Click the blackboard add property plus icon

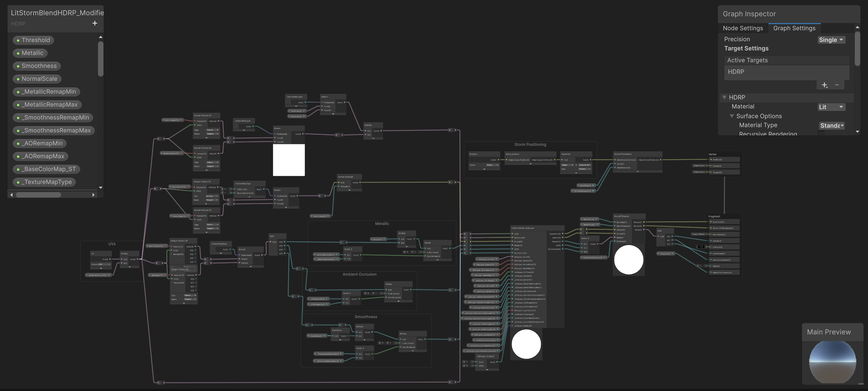[x=95, y=23]
